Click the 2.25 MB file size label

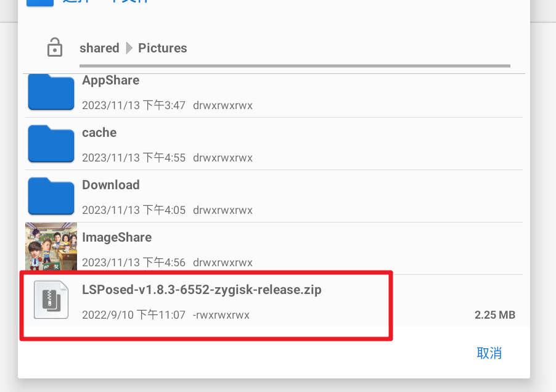494,315
